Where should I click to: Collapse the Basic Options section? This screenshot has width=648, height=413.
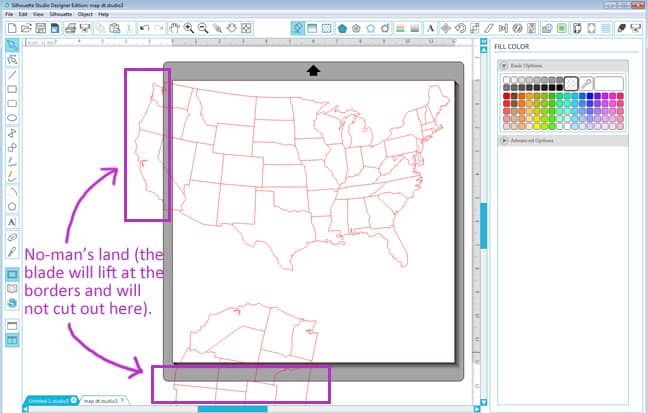point(504,66)
